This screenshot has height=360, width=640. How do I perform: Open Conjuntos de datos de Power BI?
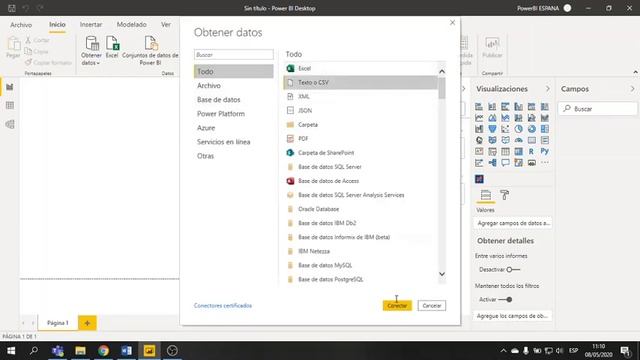[150, 51]
